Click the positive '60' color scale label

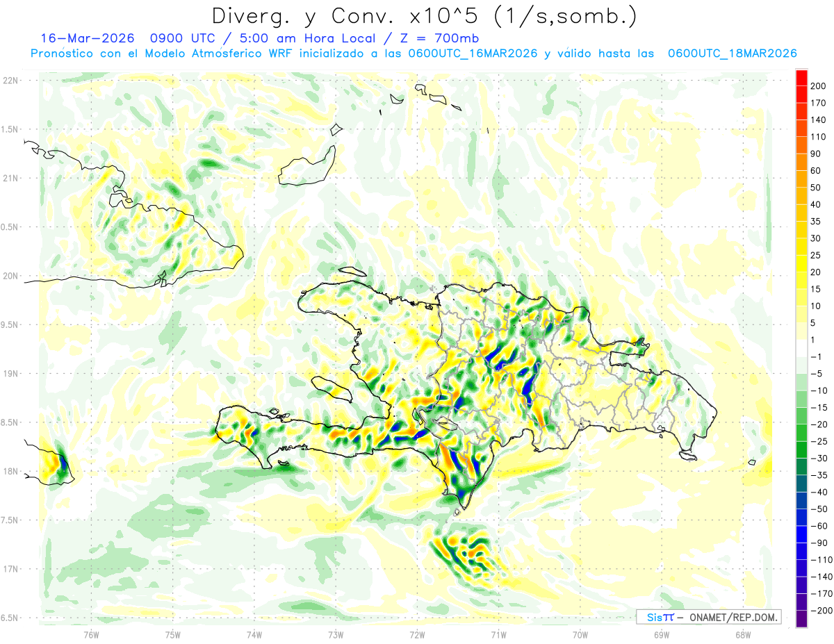[x=816, y=171]
